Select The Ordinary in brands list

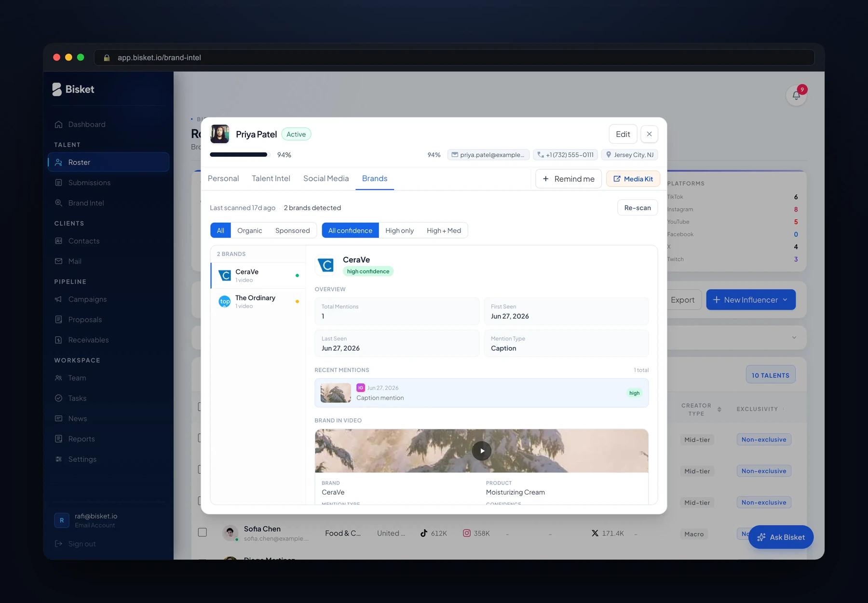[x=258, y=302]
